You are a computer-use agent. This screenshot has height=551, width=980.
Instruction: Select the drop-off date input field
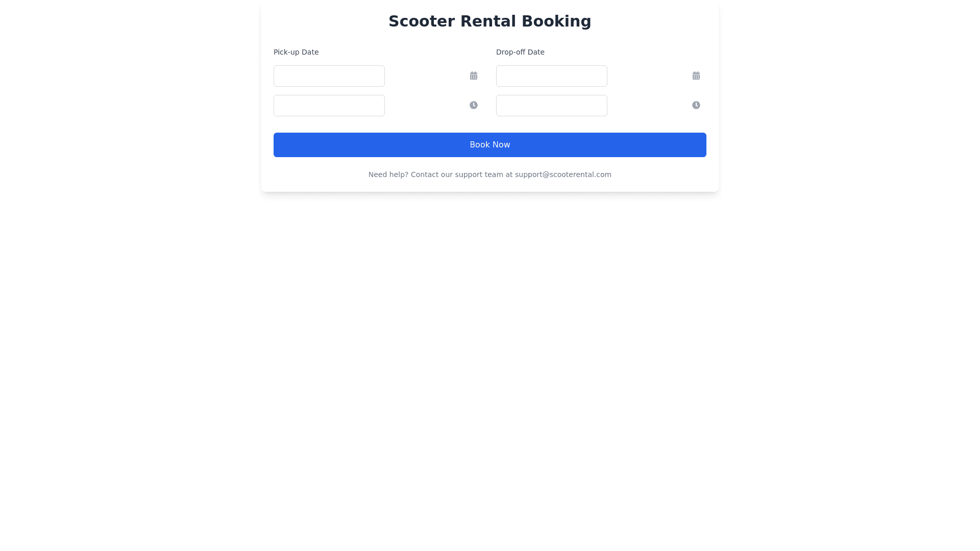(x=552, y=76)
